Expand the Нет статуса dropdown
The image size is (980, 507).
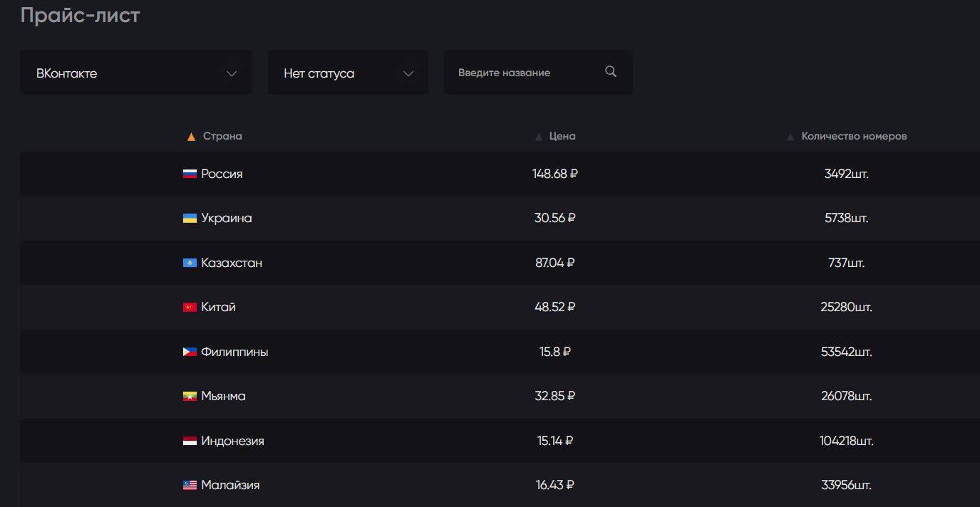coord(348,73)
